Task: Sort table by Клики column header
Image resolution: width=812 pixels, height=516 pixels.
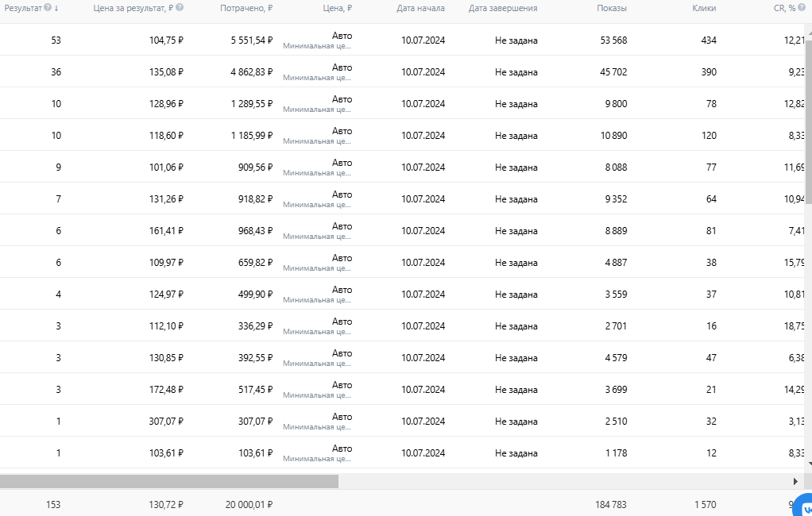Action: coord(704,8)
